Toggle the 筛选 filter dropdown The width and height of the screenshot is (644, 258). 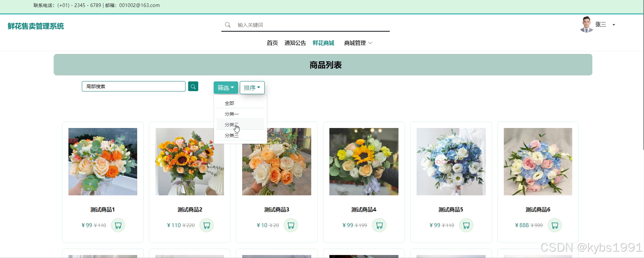226,88
